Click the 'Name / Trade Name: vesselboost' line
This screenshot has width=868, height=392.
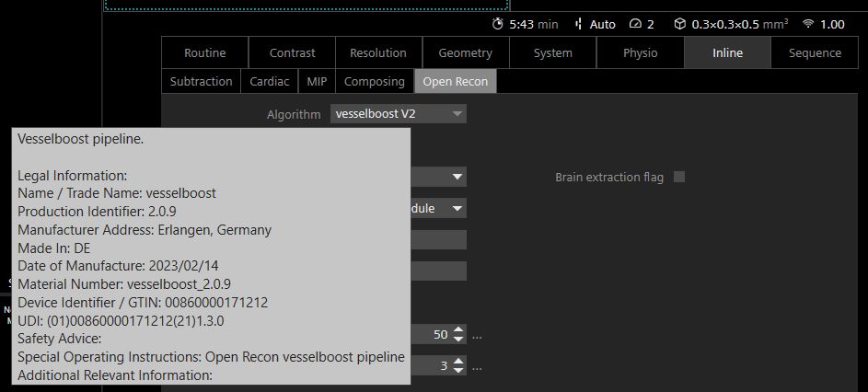(117, 193)
